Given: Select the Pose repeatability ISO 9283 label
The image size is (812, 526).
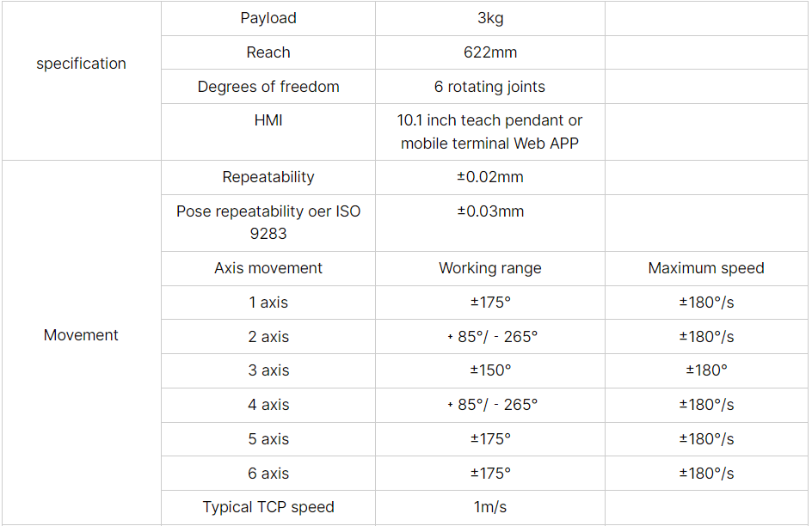Looking at the screenshot, I should (x=268, y=223).
